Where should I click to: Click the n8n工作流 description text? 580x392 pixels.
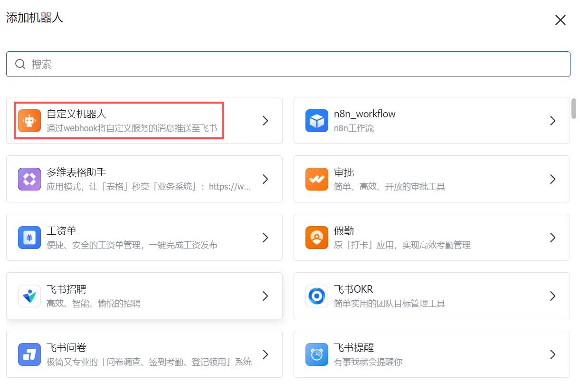354,128
